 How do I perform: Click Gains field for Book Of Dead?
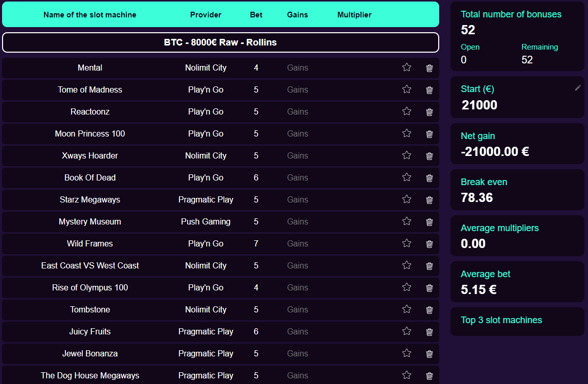(298, 178)
